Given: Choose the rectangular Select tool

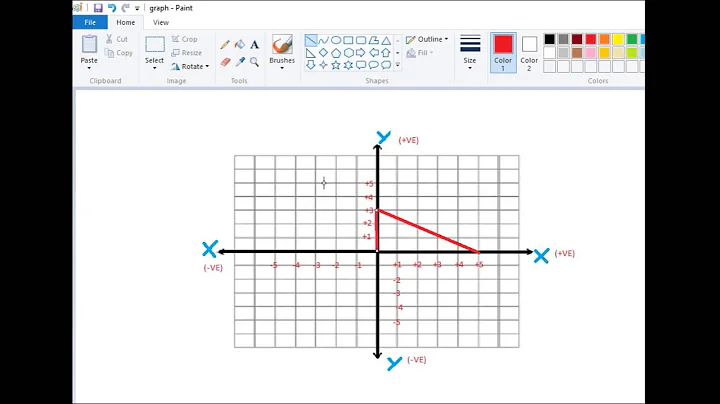Looking at the screenshot, I should (x=155, y=45).
